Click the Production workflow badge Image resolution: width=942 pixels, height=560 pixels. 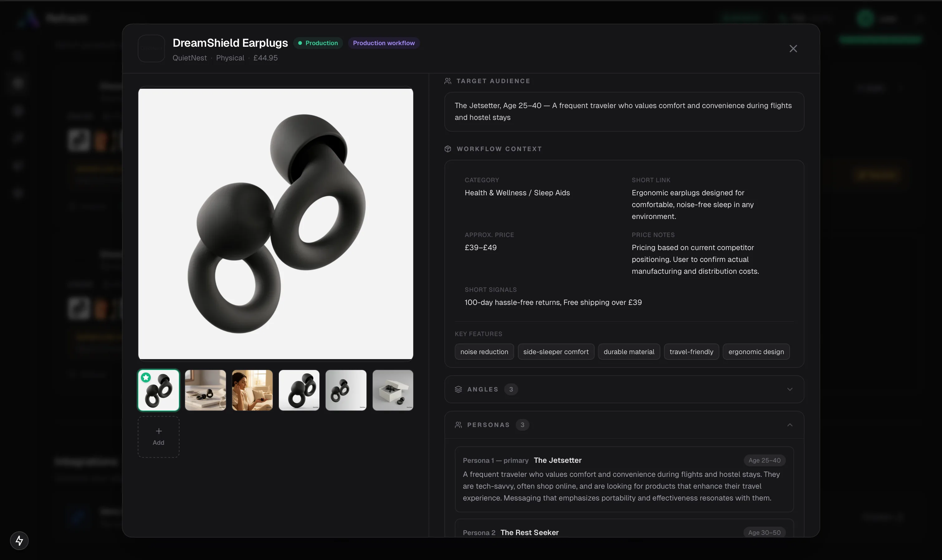(384, 43)
